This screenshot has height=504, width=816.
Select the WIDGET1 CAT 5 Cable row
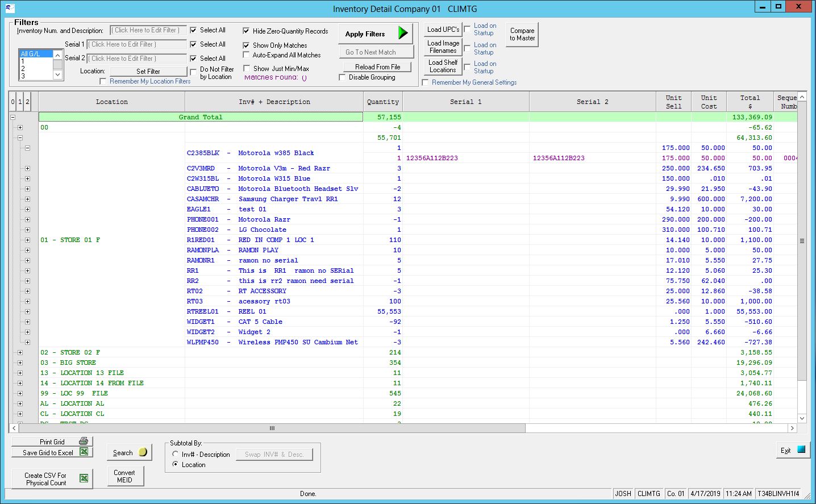click(274, 322)
